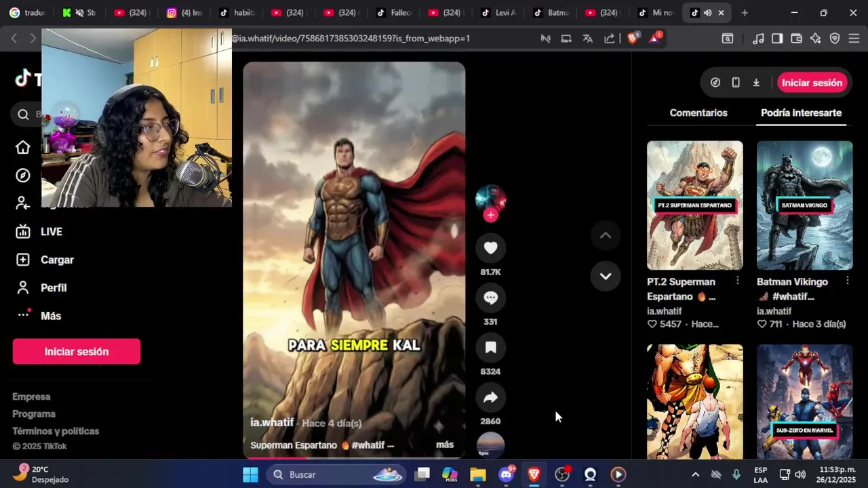The height and width of the screenshot is (488, 868).
Task: Go to previous video with up chevron
Action: pos(606,235)
